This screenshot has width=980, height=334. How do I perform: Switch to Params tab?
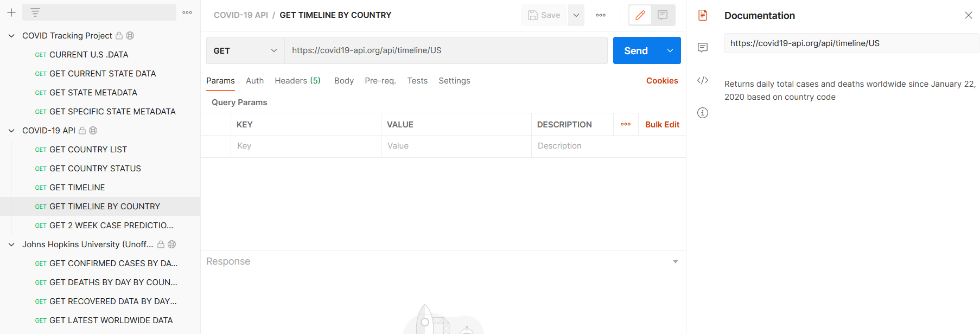(220, 81)
